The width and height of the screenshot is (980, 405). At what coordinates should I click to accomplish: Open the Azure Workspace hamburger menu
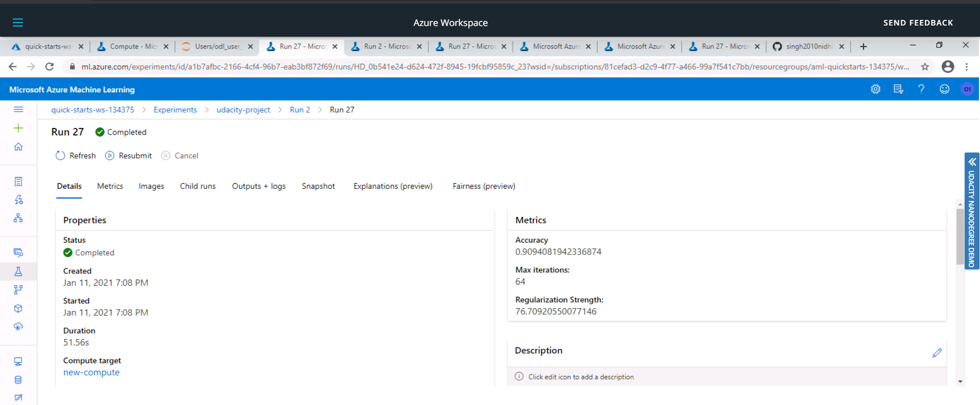[x=18, y=22]
